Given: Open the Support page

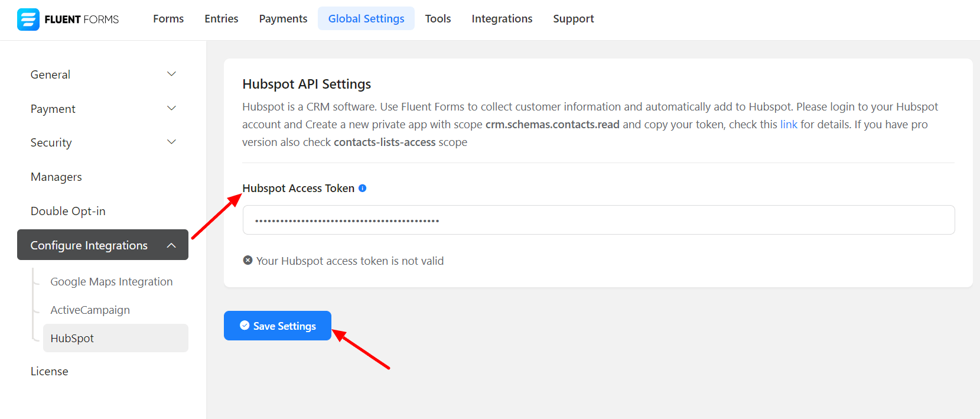Looking at the screenshot, I should click(x=573, y=19).
